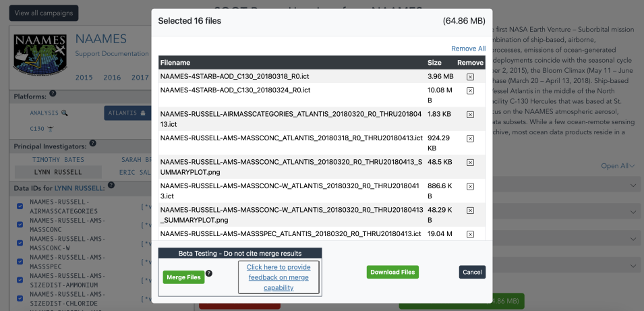Click the Size column header
Image resolution: width=644 pixels, height=311 pixels.
(434, 63)
